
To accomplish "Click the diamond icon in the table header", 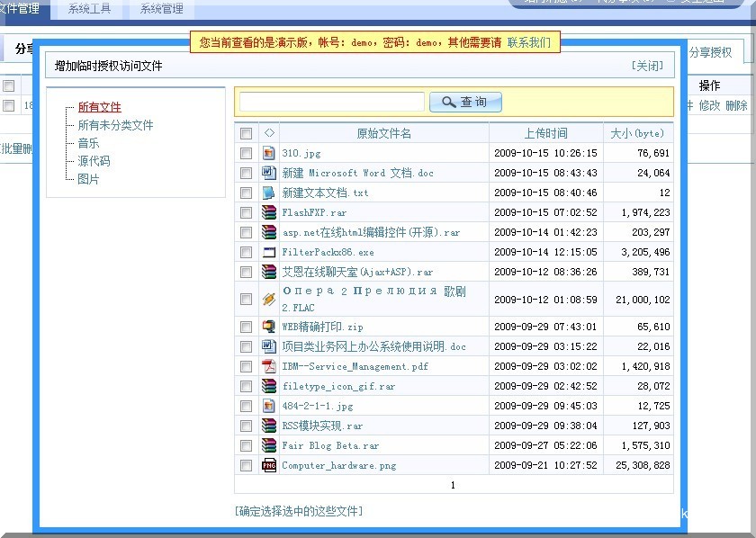I will point(269,133).
